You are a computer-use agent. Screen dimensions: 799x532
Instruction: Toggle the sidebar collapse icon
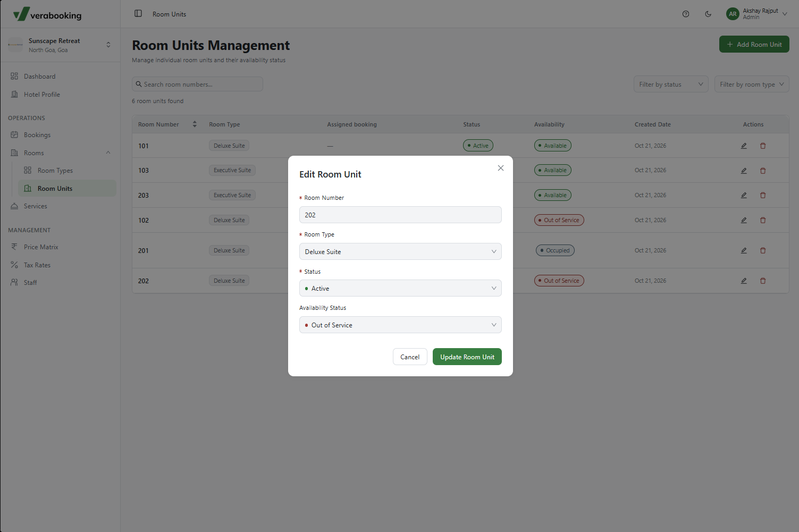click(138, 14)
